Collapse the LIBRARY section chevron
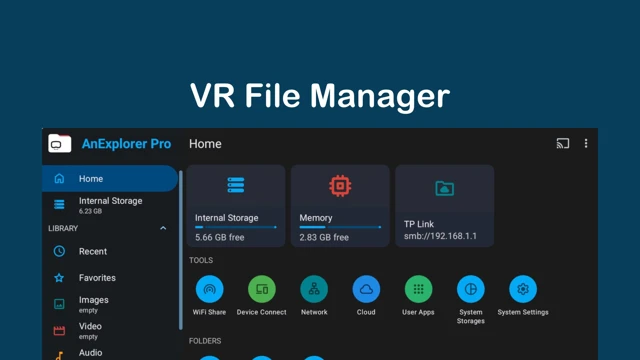640x360 pixels. pos(163,228)
